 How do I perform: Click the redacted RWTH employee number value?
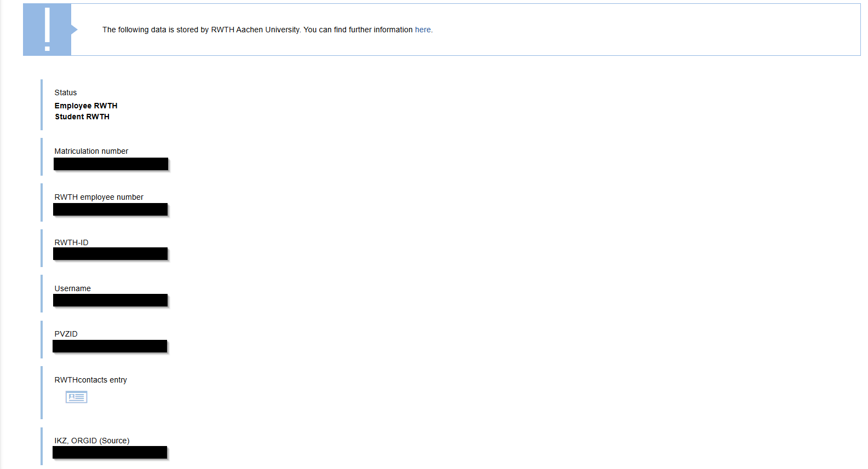tap(110, 210)
